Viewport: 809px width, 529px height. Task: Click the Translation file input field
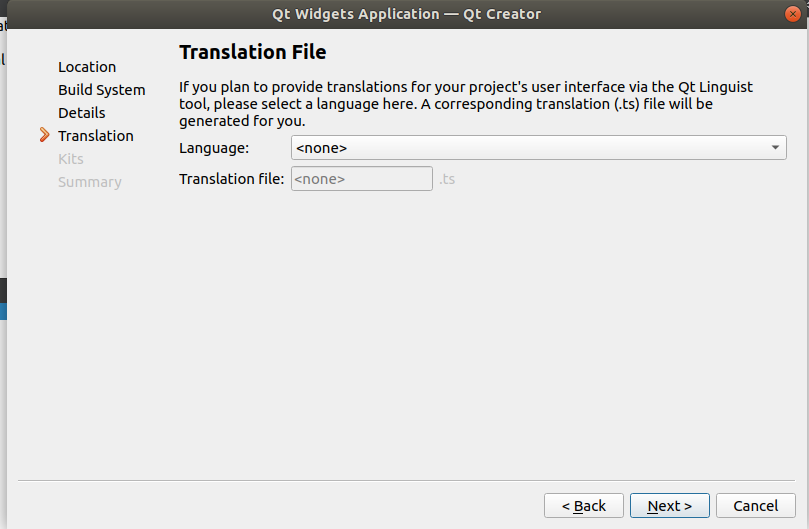pyautogui.click(x=362, y=179)
